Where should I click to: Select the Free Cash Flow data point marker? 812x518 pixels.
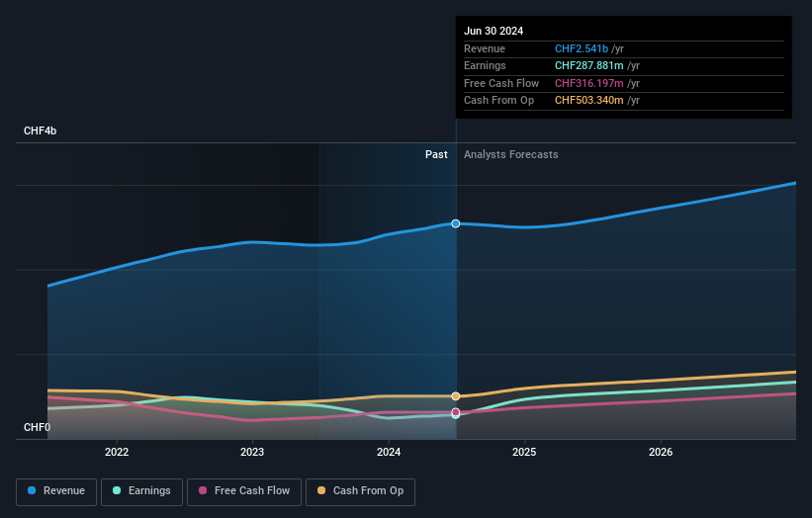point(456,412)
